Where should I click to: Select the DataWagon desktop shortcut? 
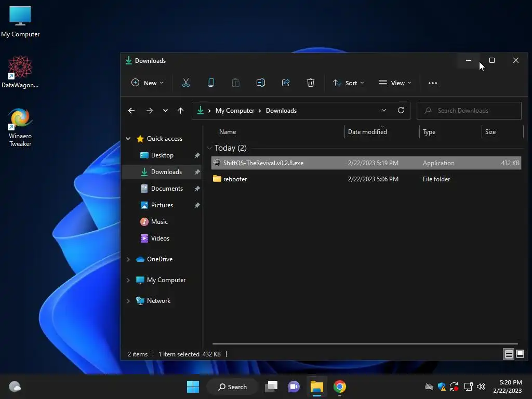tap(20, 72)
